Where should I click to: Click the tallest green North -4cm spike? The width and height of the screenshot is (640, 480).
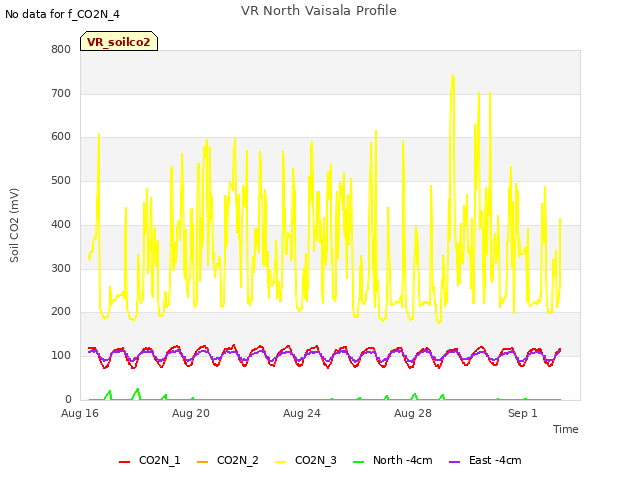click(x=138, y=390)
